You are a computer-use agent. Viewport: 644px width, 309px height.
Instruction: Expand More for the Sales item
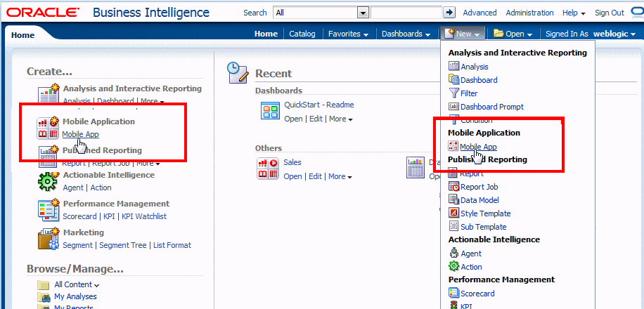[x=340, y=176]
